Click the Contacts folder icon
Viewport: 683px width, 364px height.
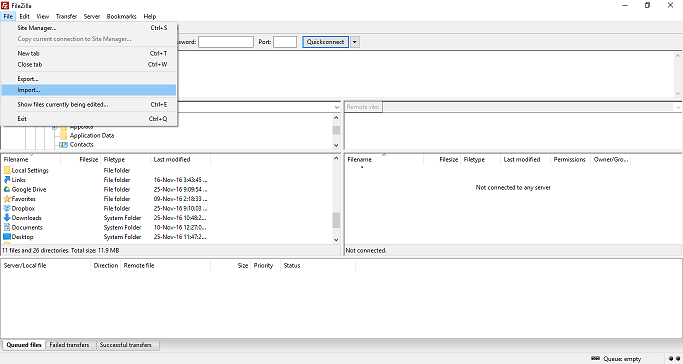[64, 145]
